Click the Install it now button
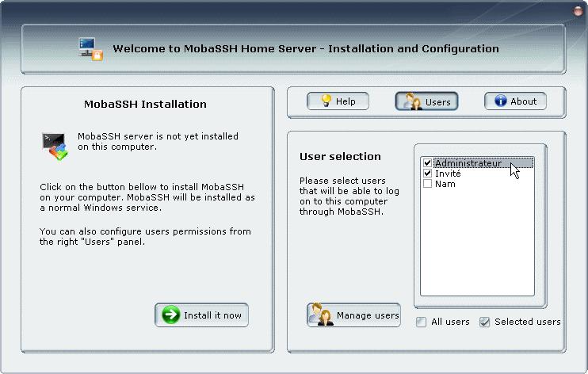The height and width of the screenshot is (374, 588). (201, 315)
